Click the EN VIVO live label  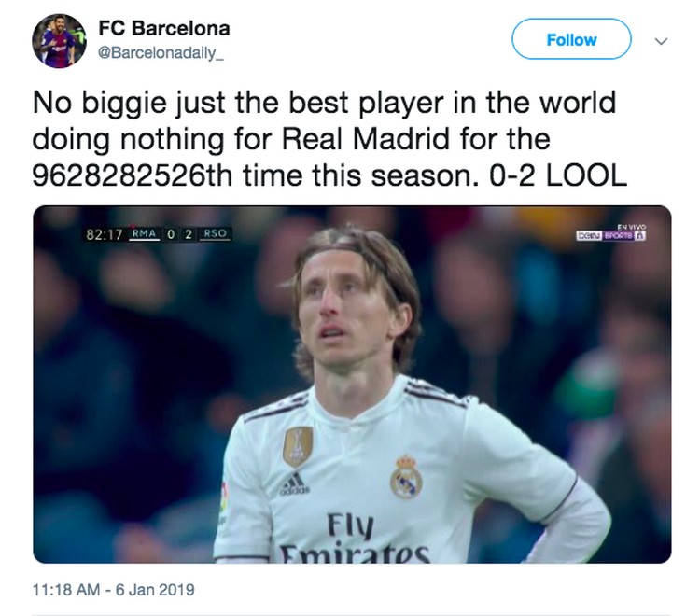[632, 227]
